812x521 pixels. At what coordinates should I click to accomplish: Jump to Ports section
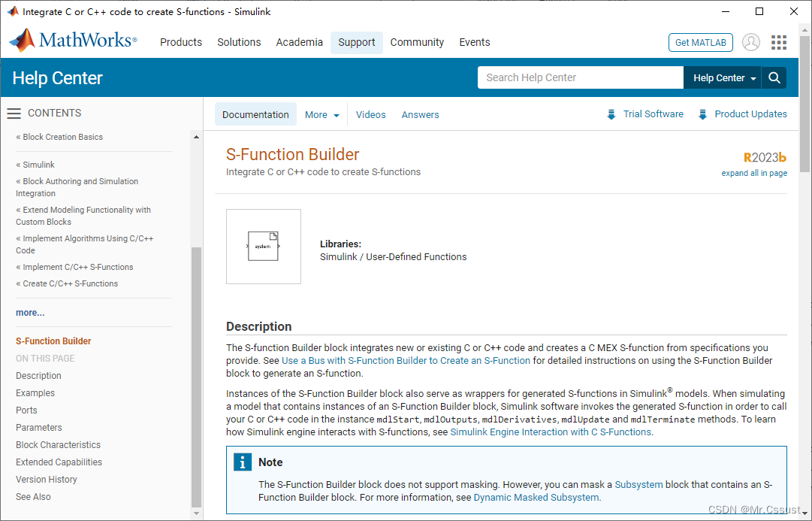26,410
